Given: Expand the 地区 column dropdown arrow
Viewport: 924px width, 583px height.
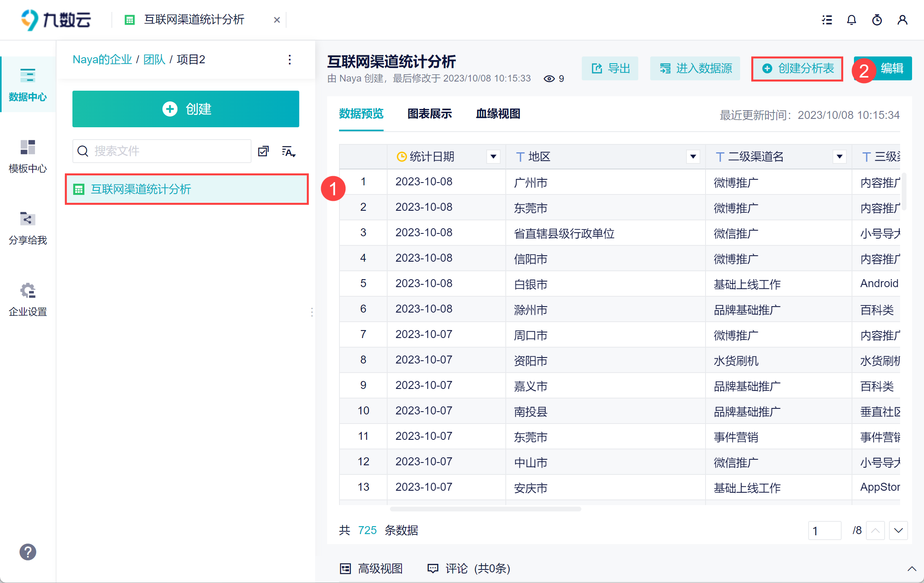Looking at the screenshot, I should [x=693, y=157].
